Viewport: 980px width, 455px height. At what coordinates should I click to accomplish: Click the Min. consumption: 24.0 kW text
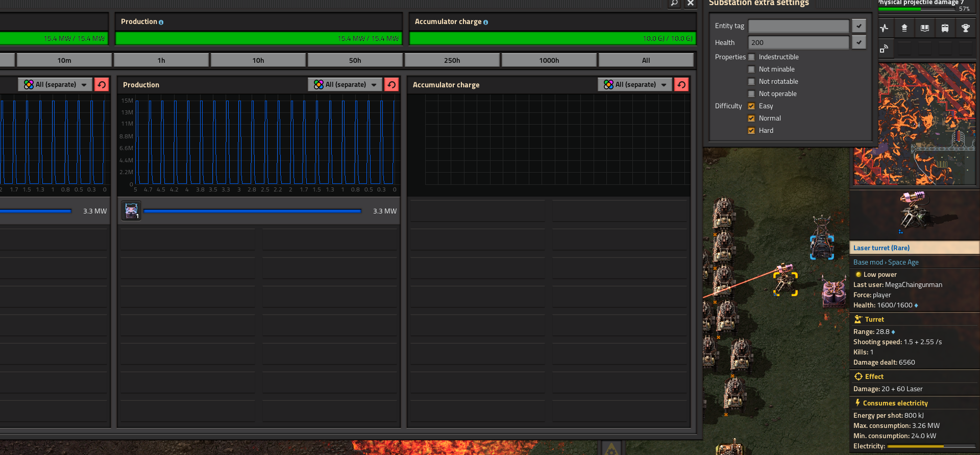[x=895, y=436]
